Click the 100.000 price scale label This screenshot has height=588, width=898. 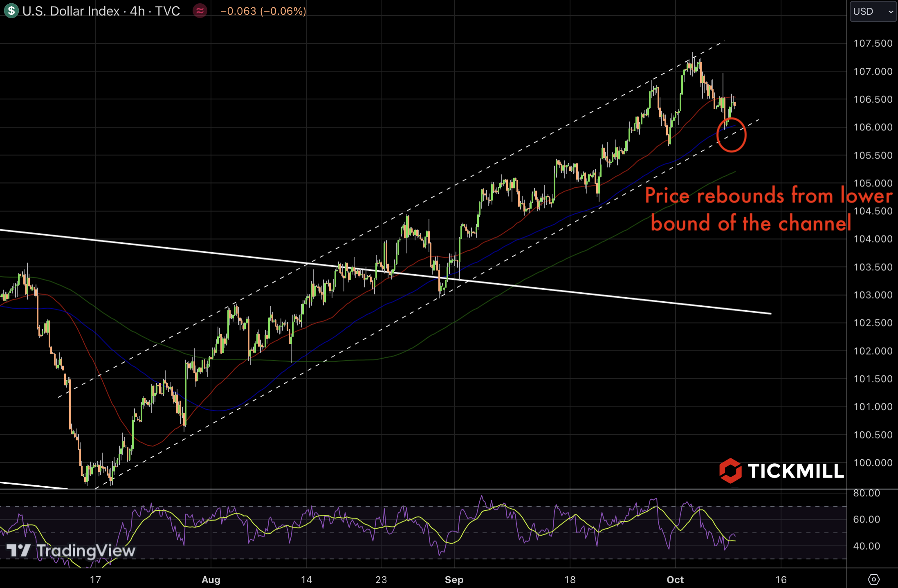873,462
